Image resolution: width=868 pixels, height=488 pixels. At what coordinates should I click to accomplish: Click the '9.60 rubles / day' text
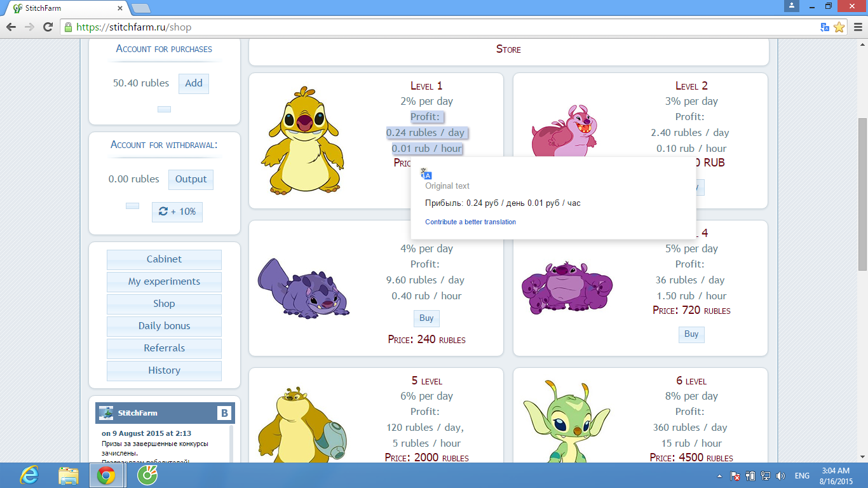(426, 280)
